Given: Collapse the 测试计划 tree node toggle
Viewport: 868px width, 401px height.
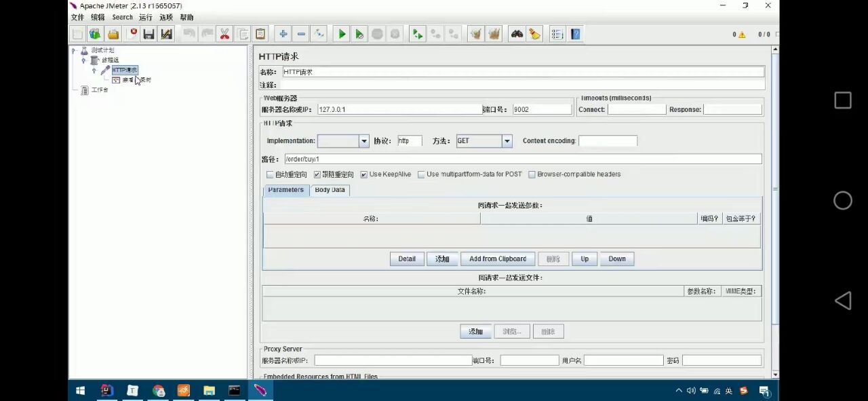Looking at the screenshot, I should tap(74, 50).
